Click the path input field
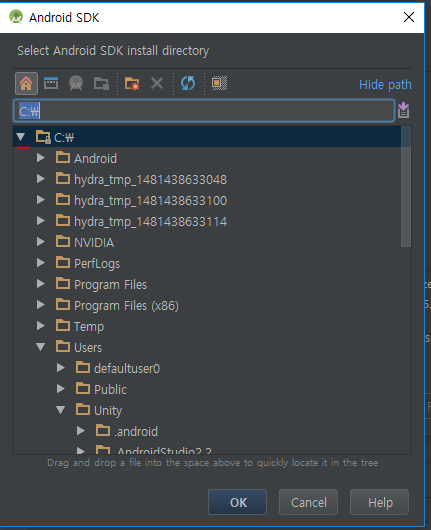This screenshot has width=431, height=530. (x=204, y=111)
